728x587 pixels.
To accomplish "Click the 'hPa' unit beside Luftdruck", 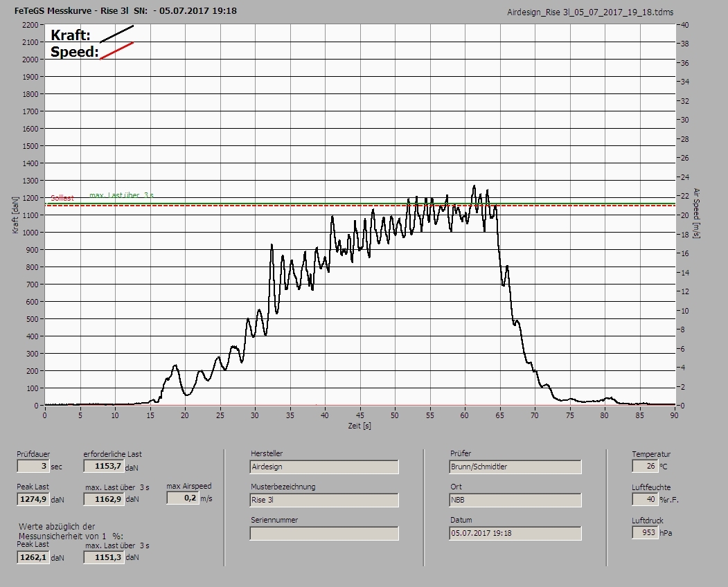I will click(x=666, y=533).
